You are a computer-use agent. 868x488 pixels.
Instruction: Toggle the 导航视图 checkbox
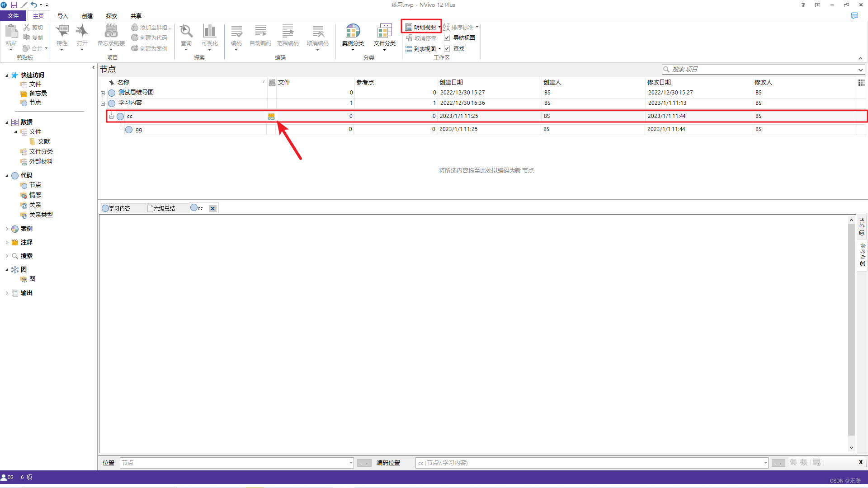(x=447, y=38)
